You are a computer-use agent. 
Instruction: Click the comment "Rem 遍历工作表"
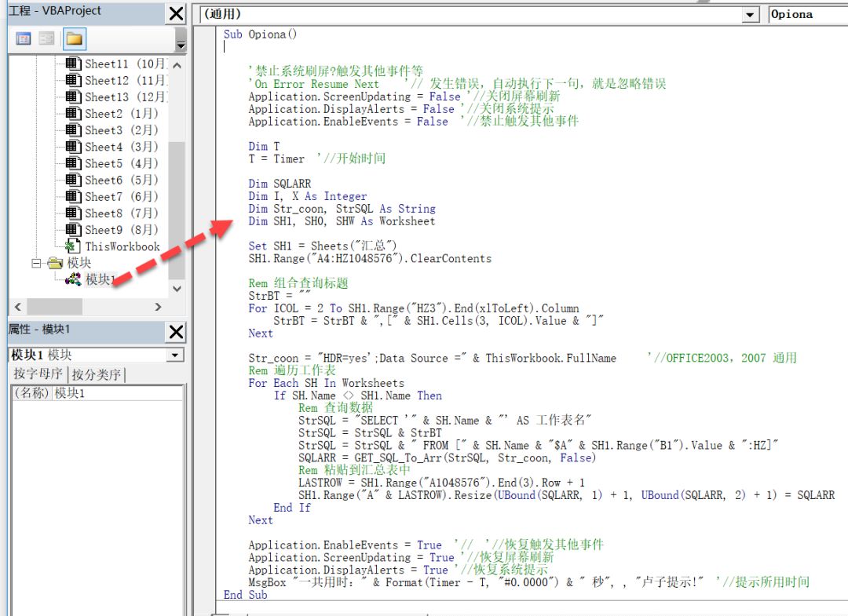(292, 370)
